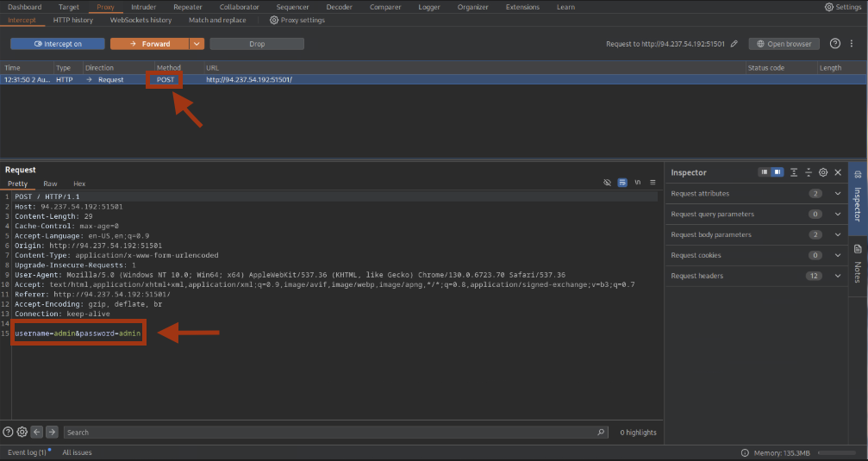Open the Decoder tab
Screen dimensions: 868x461
click(340, 7)
